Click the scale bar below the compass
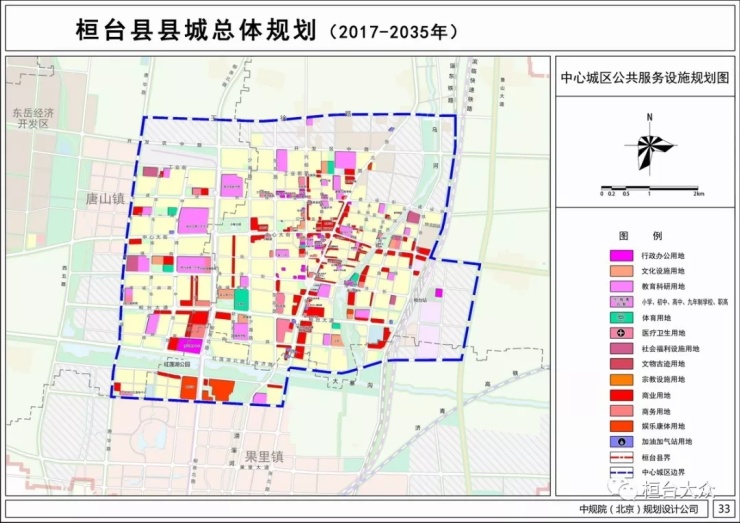740x523 pixels. tap(651, 188)
